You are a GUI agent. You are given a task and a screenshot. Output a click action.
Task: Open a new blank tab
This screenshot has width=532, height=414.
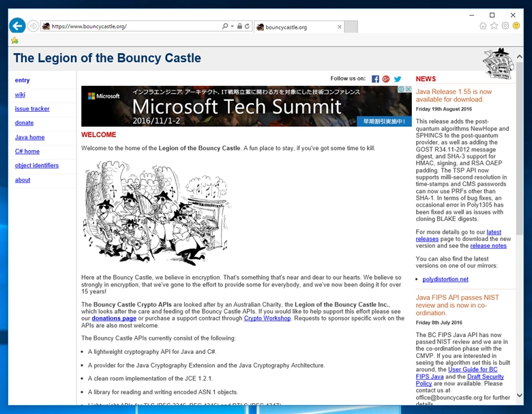click(351, 27)
